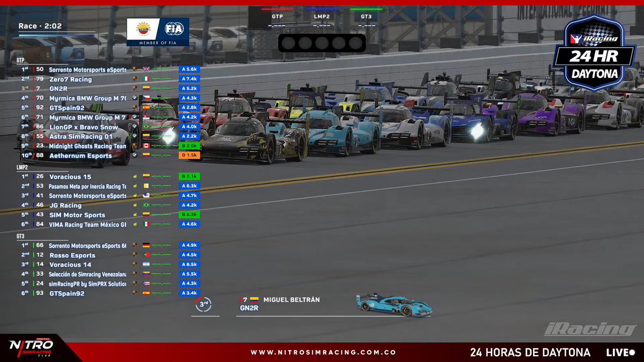Click the Miguel Beltrán driver name

291,300
